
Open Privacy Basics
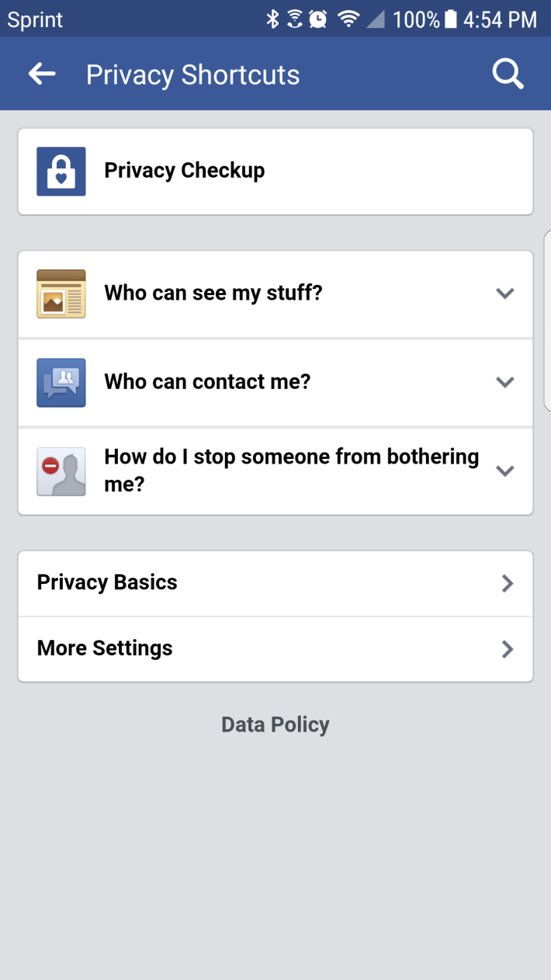pos(275,582)
